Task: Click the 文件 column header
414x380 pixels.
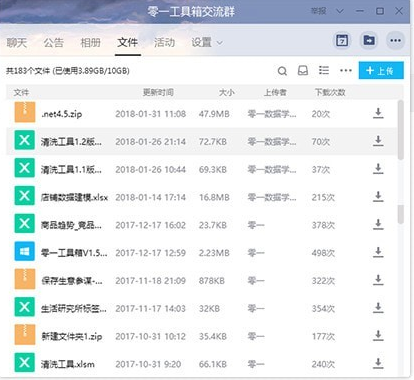Action: [21, 92]
